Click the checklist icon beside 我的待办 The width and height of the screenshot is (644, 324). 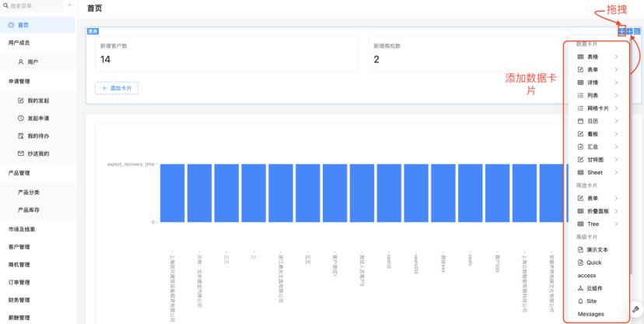click(x=21, y=136)
